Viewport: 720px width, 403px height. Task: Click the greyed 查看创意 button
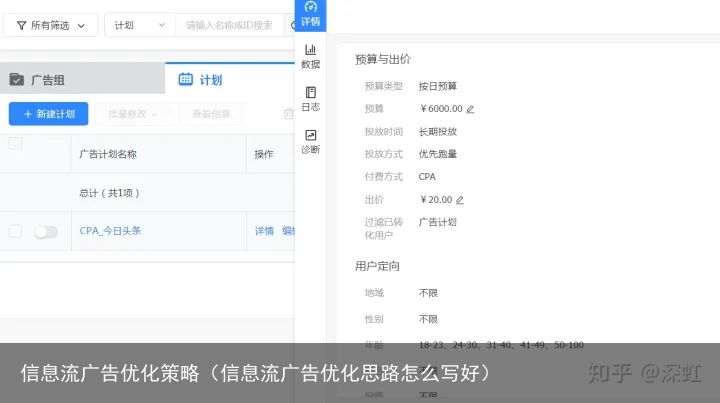pyautogui.click(x=211, y=114)
